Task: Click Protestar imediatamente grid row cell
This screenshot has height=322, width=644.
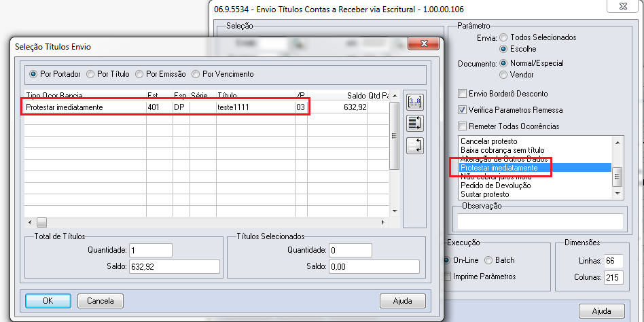Action: click(85, 107)
